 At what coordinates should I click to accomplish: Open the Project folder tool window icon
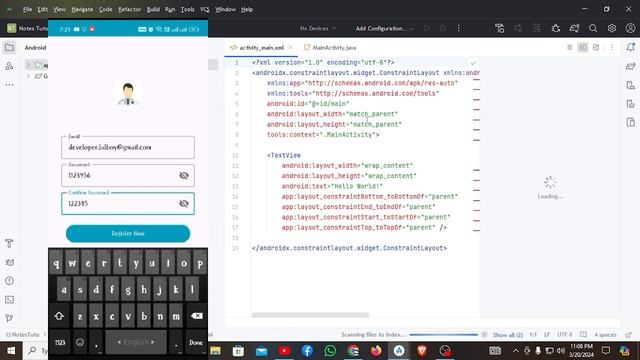[9, 48]
